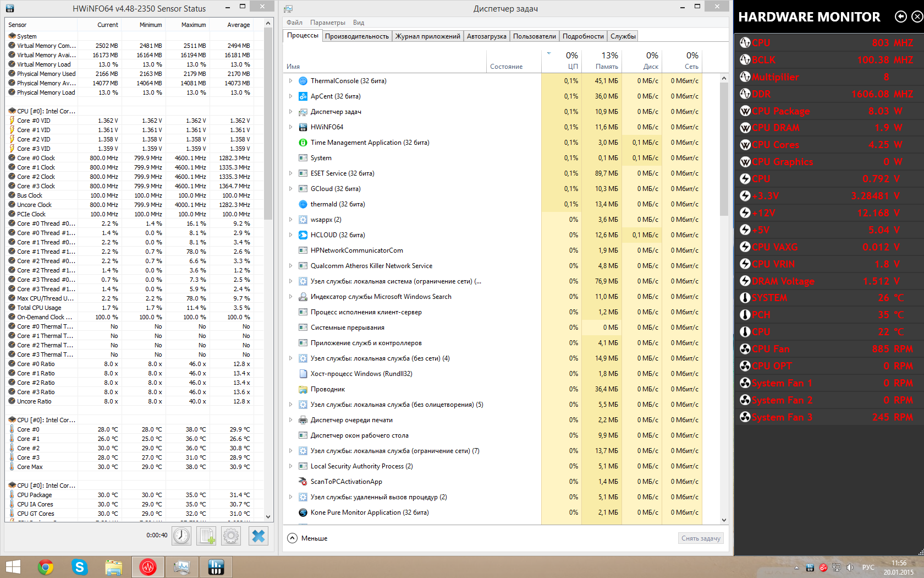Click the +12V voltage icon
924x578 pixels.
[x=745, y=213]
